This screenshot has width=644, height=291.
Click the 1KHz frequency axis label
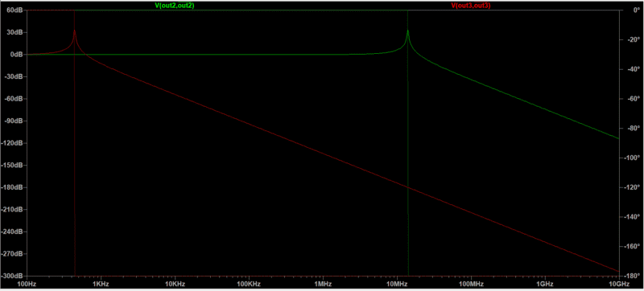point(101,284)
